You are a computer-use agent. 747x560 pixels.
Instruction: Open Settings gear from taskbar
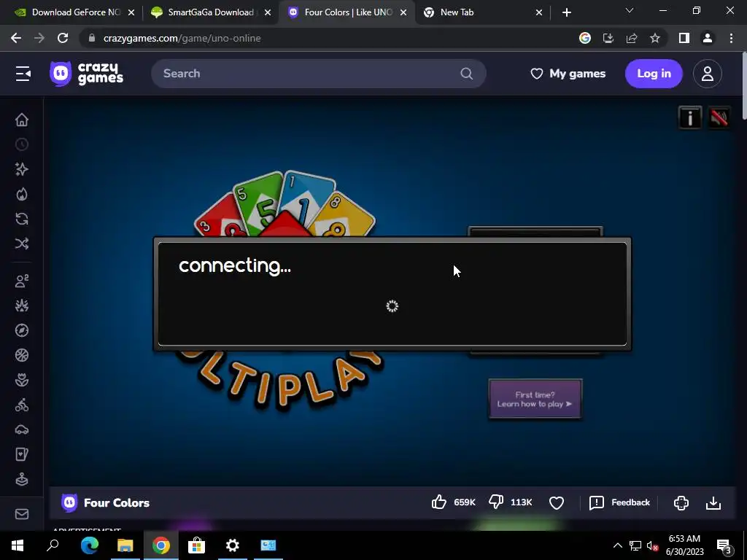pyautogui.click(x=233, y=545)
